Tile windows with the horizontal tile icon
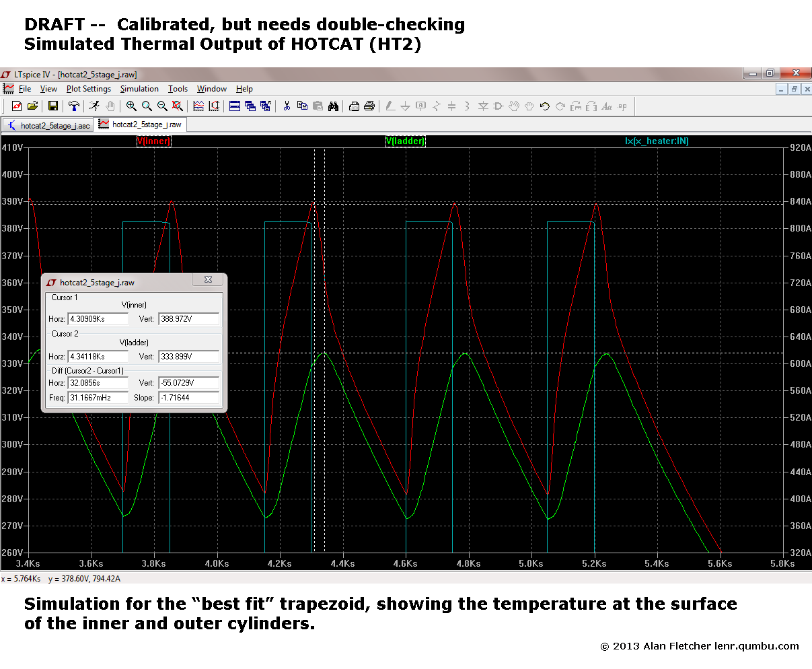The image size is (812, 669). 235,106
